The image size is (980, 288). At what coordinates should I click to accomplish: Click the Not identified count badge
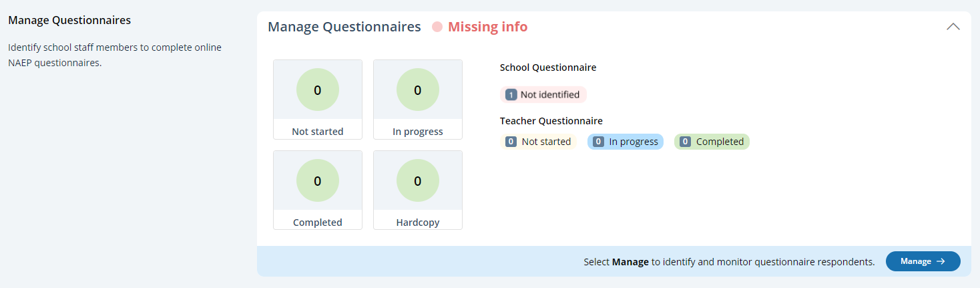coord(511,95)
